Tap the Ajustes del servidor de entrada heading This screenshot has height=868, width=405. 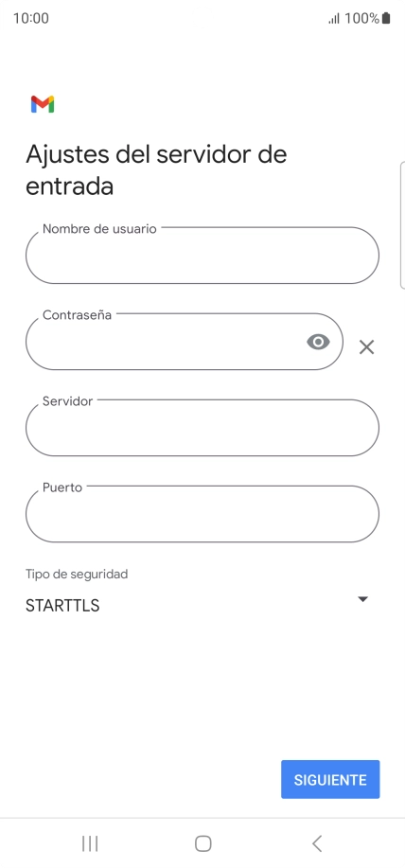[x=156, y=170]
